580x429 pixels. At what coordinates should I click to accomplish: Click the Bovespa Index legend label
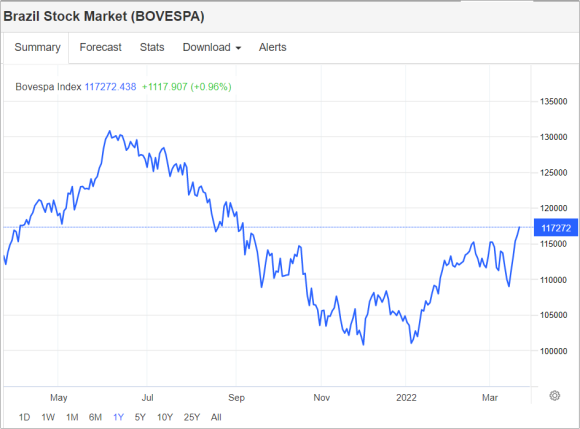pos(48,87)
